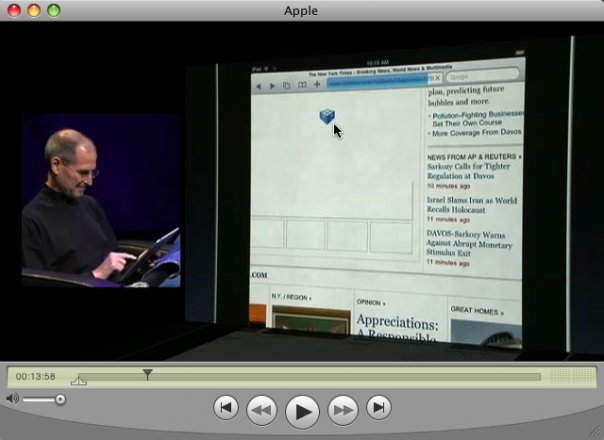This screenshot has width=604, height=440.
Task: Click the Safari plus add icon
Action: [x=317, y=84]
